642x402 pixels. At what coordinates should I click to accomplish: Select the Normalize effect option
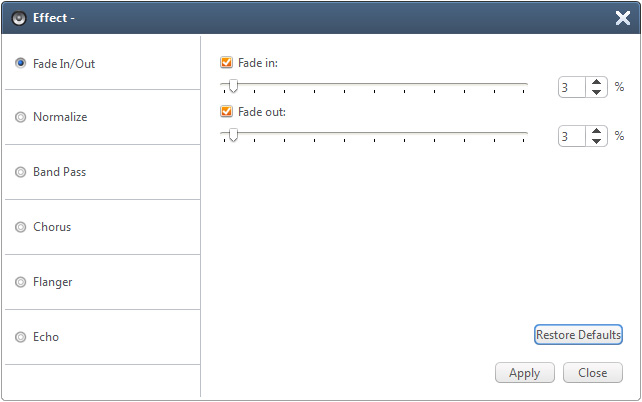point(21,117)
